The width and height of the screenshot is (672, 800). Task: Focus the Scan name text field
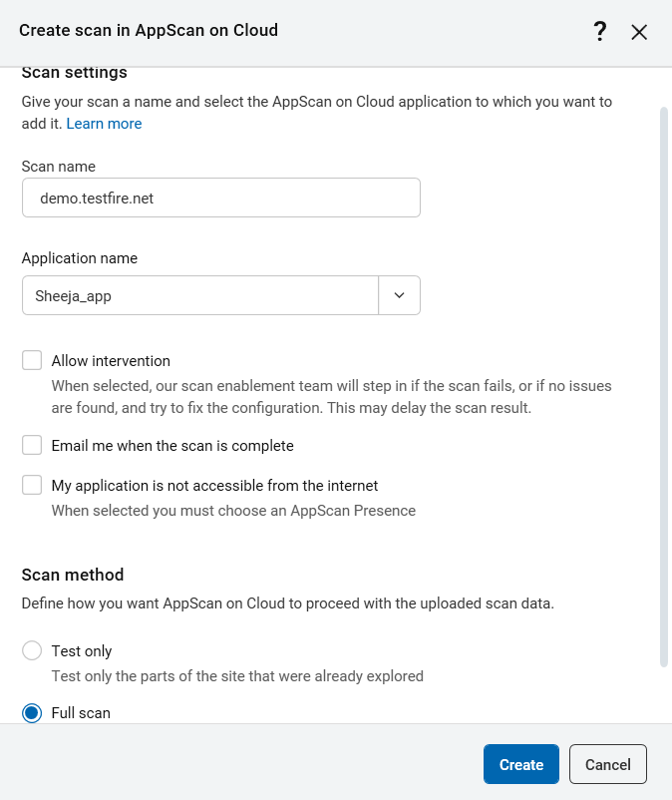[x=220, y=198]
